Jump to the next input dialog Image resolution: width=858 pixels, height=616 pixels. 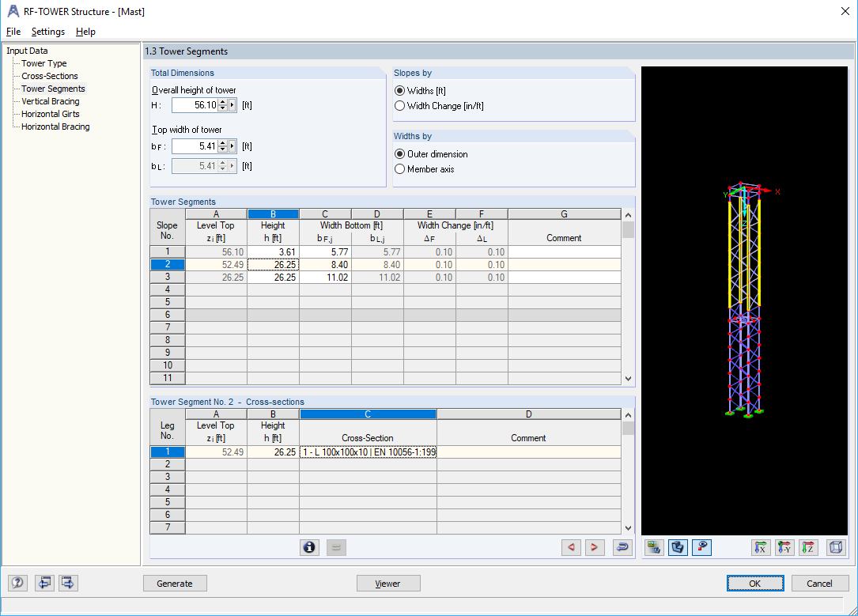67,583
